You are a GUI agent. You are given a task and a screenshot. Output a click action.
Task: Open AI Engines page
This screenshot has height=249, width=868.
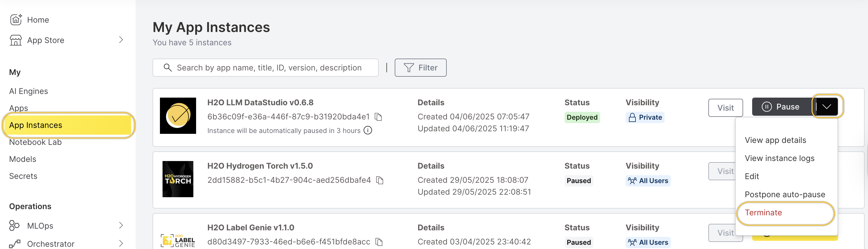pos(28,91)
